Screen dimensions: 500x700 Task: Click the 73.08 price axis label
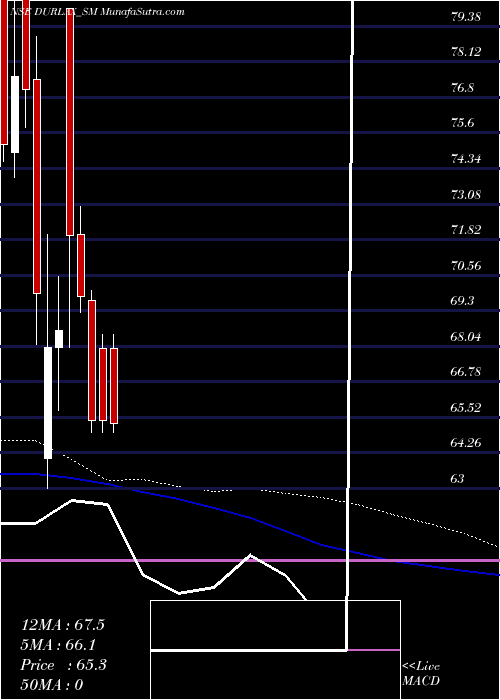point(466,195)
